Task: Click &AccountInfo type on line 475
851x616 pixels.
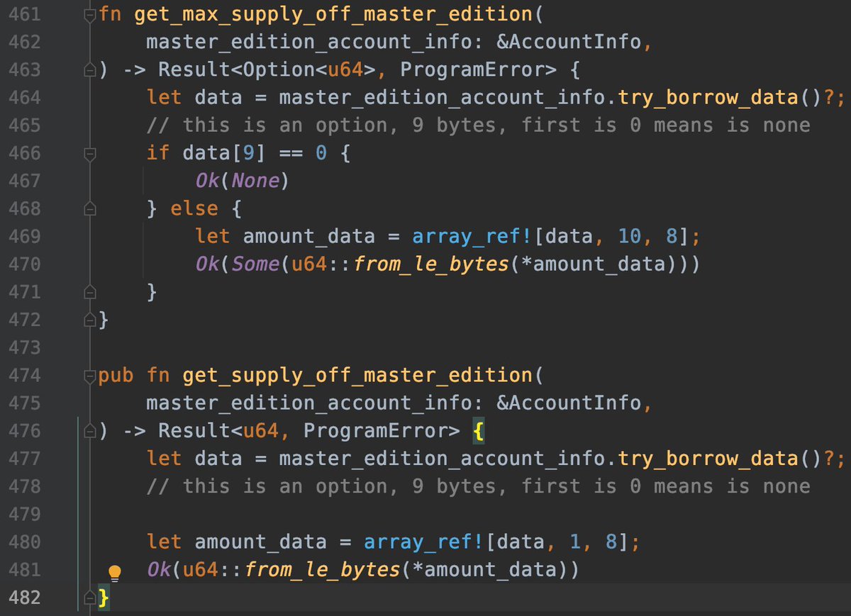Action: pyautogui.click(x=569, y=403)
